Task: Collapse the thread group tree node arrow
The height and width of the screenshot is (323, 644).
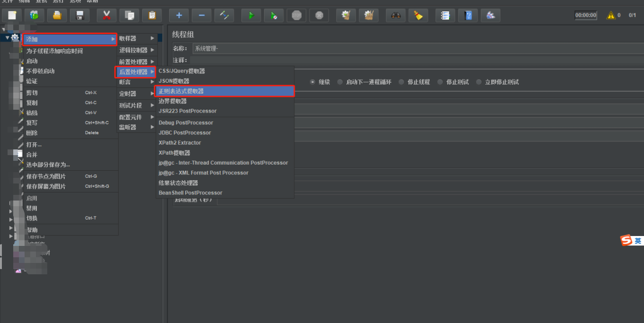Action: click(7, 37)
